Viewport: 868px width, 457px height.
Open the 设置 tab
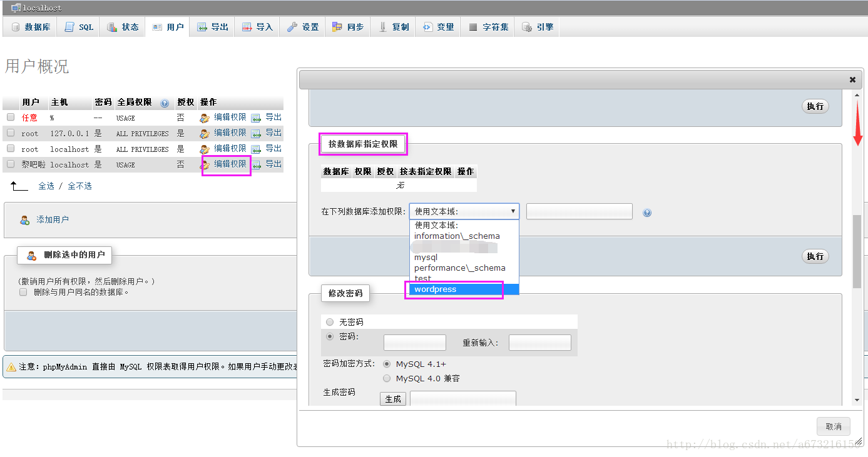point(303,27)
